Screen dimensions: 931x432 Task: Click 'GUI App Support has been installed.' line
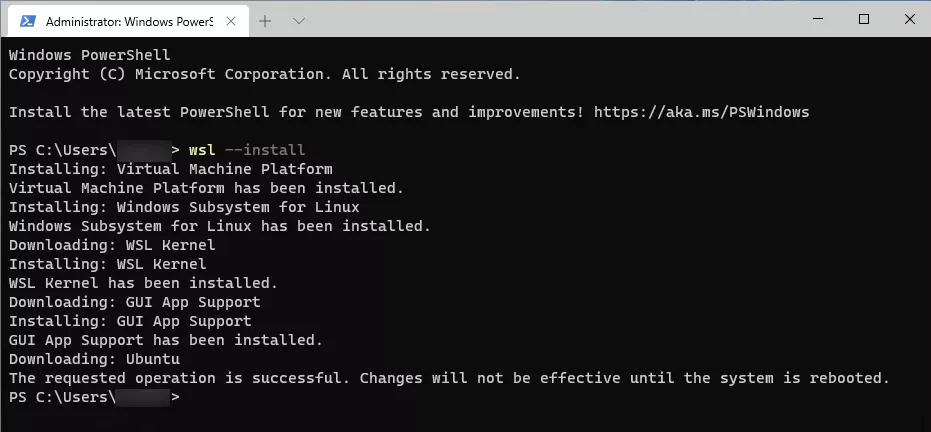pos(166,340)
